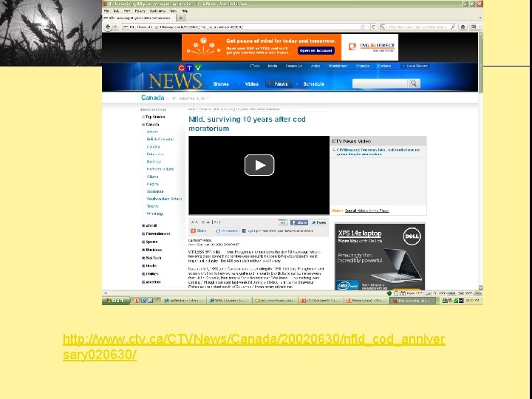Expand the World news section
This screenshot has width=532, height=399.
click(x=143, y=225)
